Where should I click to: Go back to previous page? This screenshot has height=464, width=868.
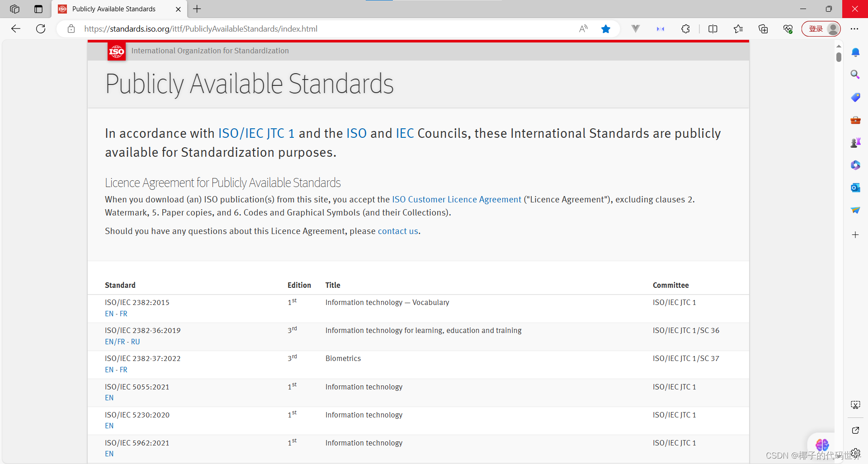click(16, 29)
